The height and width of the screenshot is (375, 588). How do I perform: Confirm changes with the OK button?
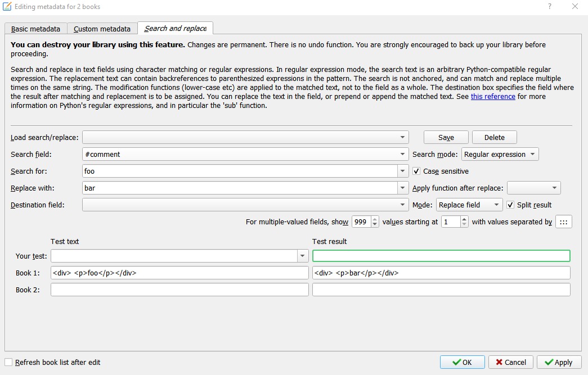point(462,362)
